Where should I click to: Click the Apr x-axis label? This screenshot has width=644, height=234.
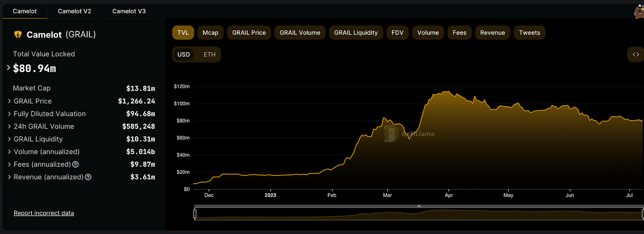coord(449,195)
